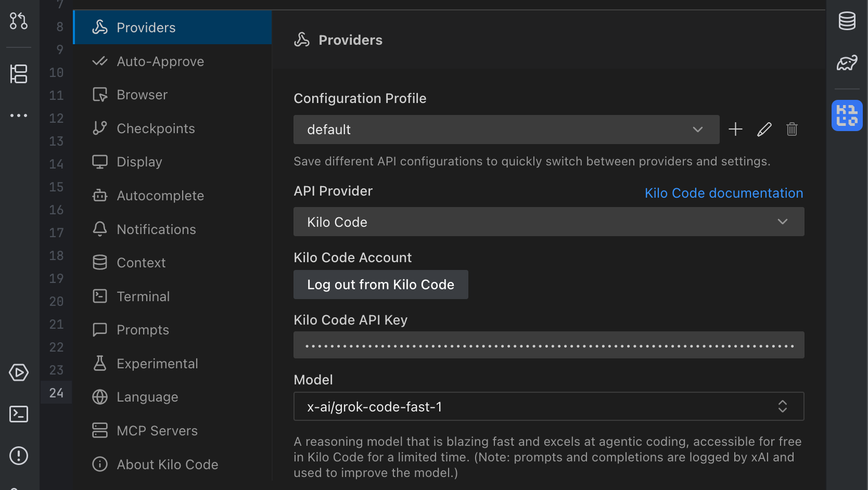Open the Auto-Approve settings tab

pos(173,61)
